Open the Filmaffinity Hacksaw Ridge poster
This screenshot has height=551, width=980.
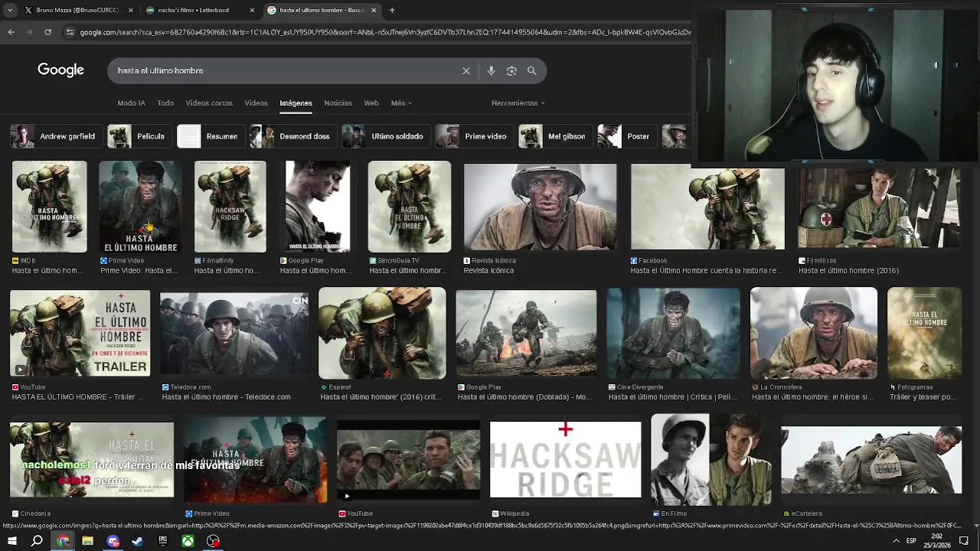pyautogui.click(x=230, y=207)
